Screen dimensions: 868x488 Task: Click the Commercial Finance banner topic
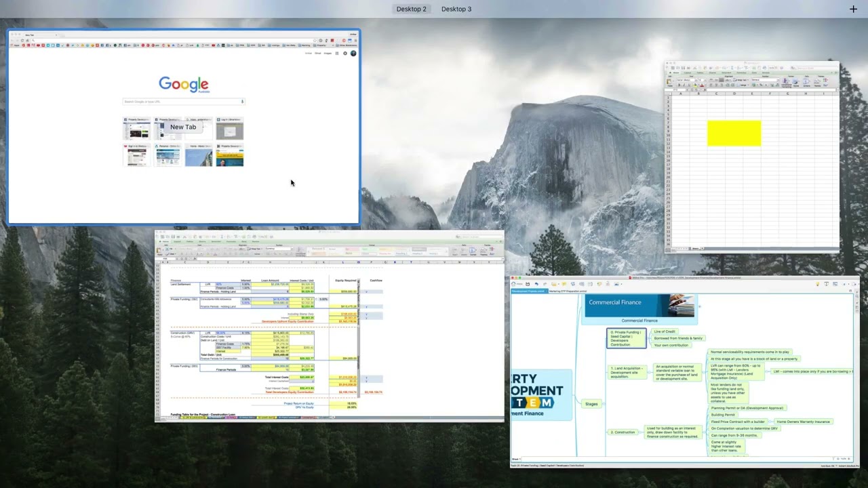pos(639,309)
